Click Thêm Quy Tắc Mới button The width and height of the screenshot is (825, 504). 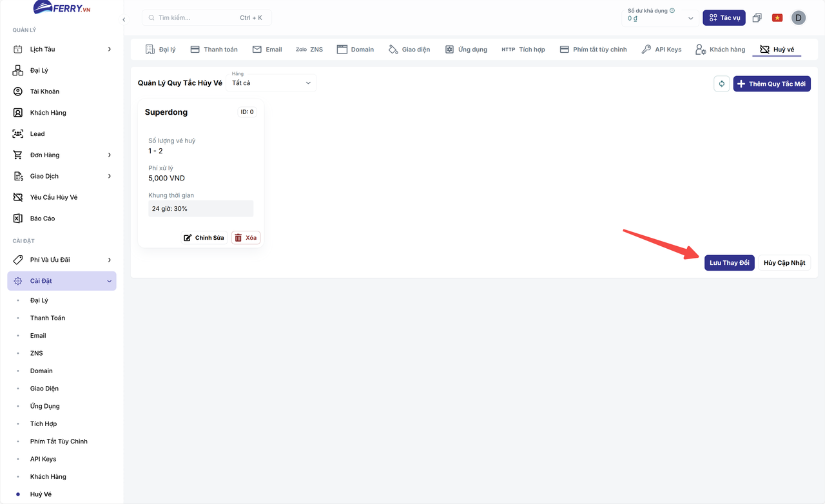point(772,84)
